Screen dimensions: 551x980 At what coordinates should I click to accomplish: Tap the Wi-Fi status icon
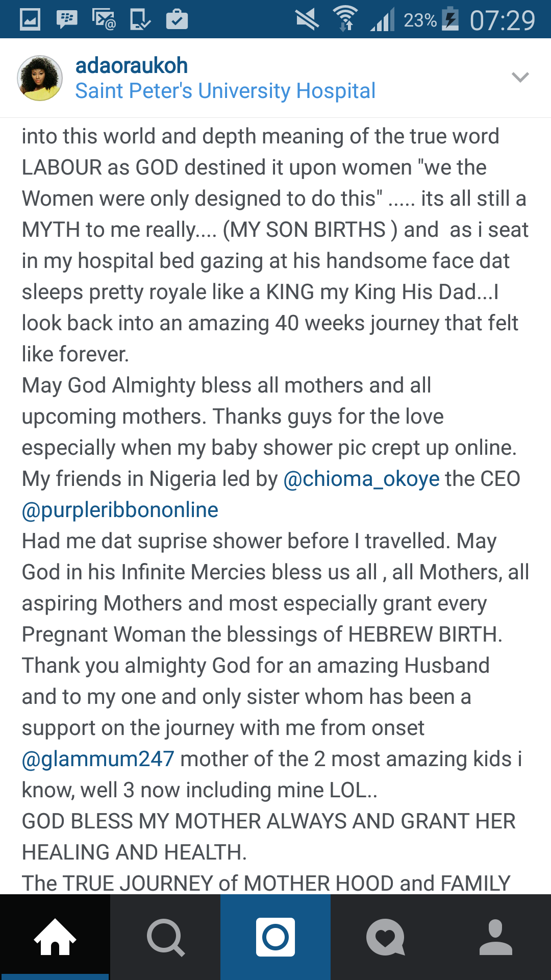345,19
